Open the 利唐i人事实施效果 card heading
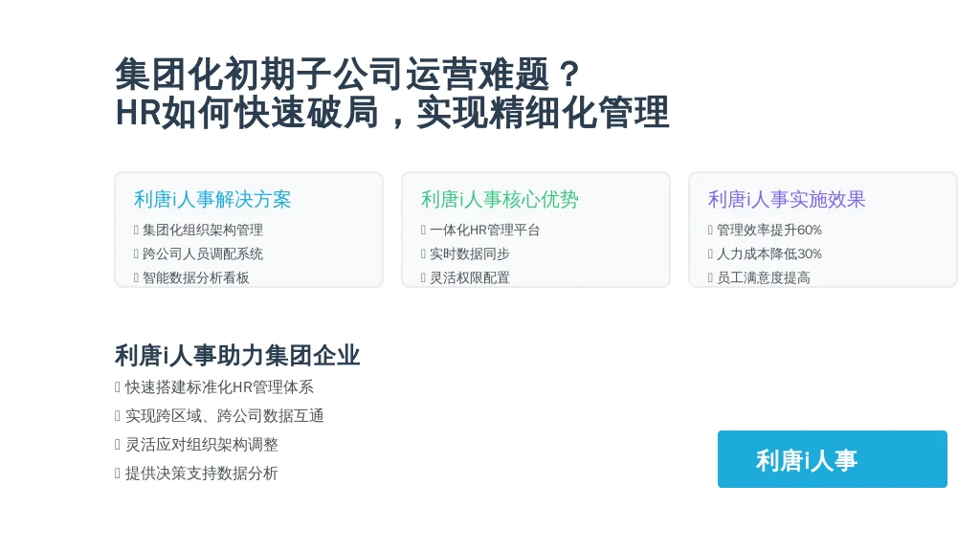The width and height of the screenshot is (980, 551). (x=787, y=199)
